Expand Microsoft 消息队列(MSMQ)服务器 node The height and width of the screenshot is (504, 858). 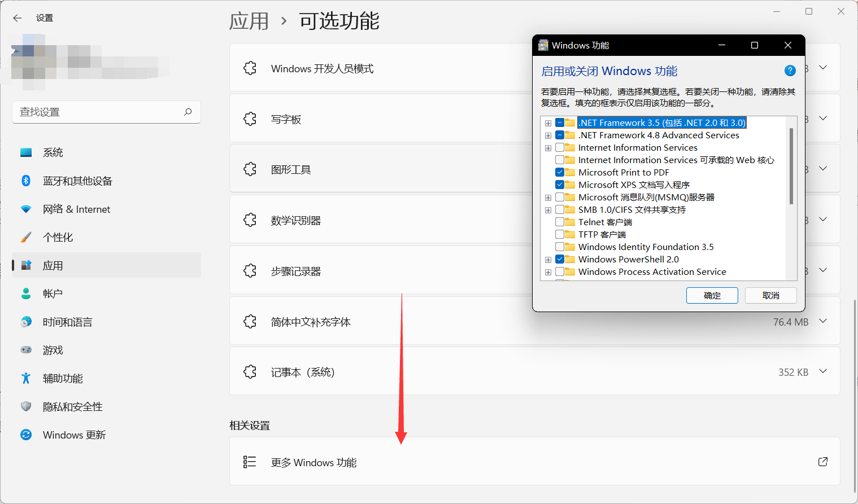coord(548,198)
